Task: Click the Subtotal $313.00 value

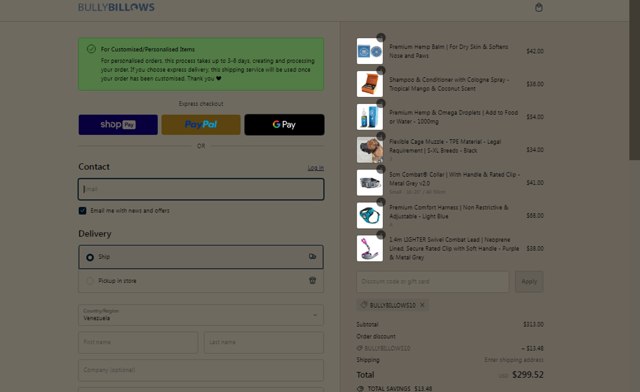Action: (533, 324)
